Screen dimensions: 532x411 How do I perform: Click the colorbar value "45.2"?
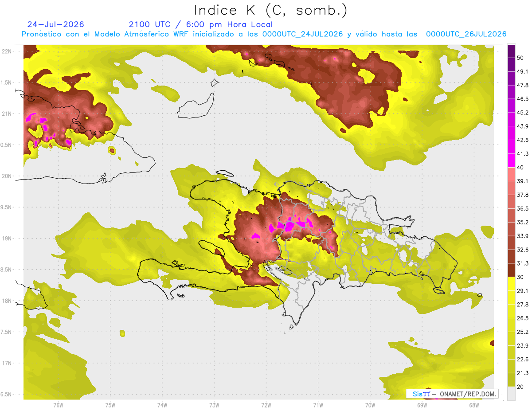523,113
